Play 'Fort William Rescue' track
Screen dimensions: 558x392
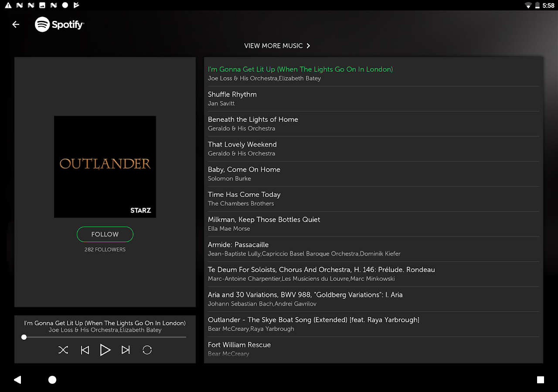pos(374,349)
